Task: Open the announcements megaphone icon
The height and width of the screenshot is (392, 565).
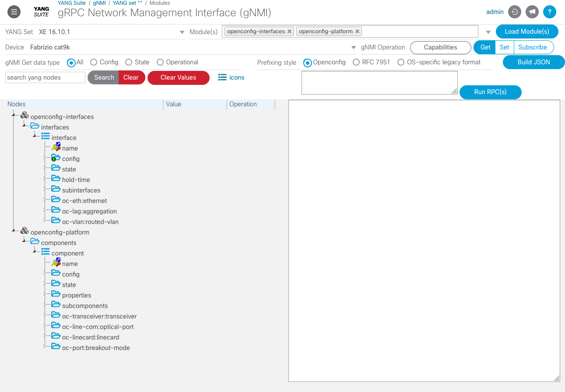Action: point(532,12)
